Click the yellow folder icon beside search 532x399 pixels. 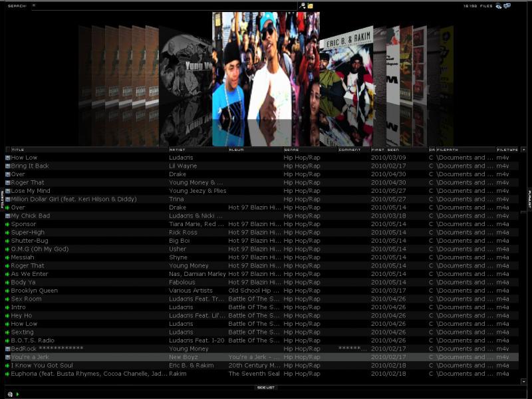tap(310, 5)
